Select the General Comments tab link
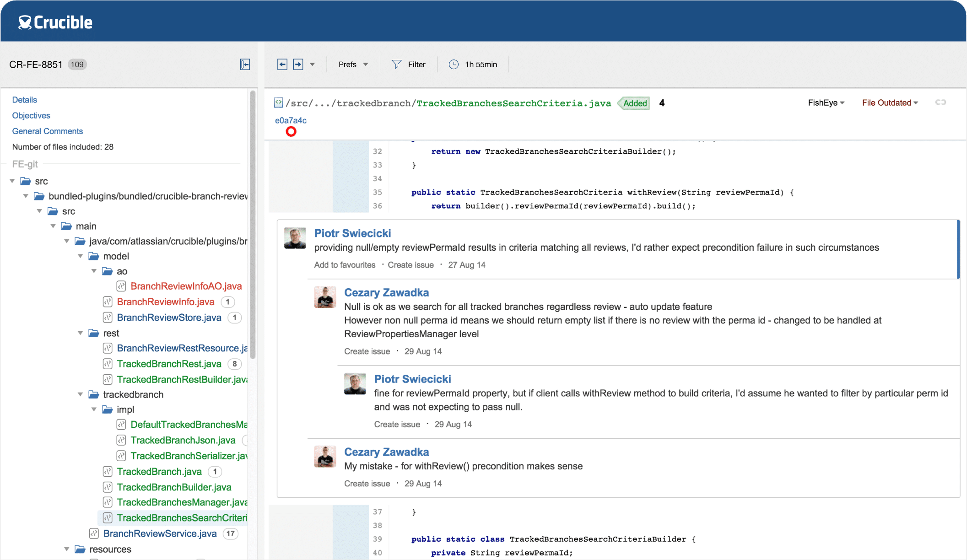The width and height of the screenshot is (967, 560). click(x=47, y=131)
